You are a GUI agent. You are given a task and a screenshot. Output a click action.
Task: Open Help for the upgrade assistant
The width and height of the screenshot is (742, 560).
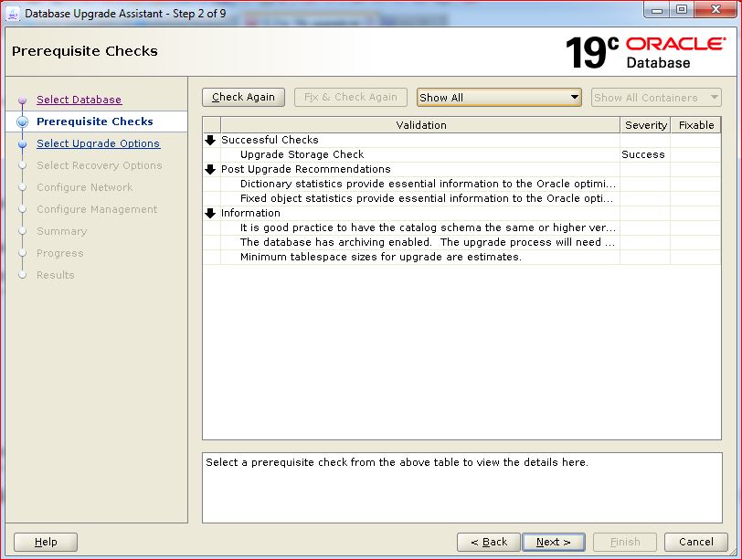pos(46,542)
